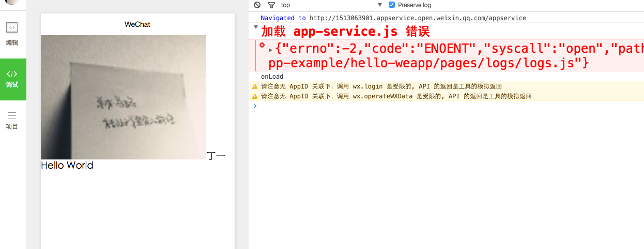The width and height of the screenshot is (644, 249).
Task: Click the user avatar in the sidebar
Action: [x=12, y=2]
